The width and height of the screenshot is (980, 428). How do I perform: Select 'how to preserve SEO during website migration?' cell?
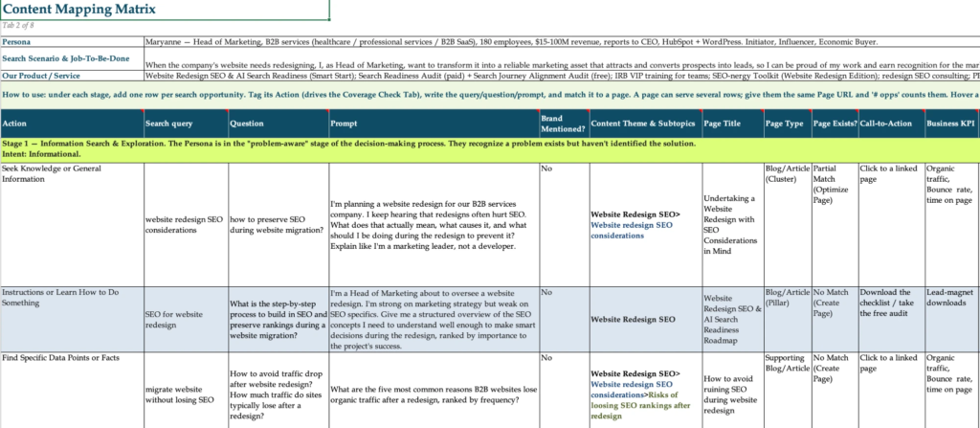pyautogui.click(x=278, y=225)
